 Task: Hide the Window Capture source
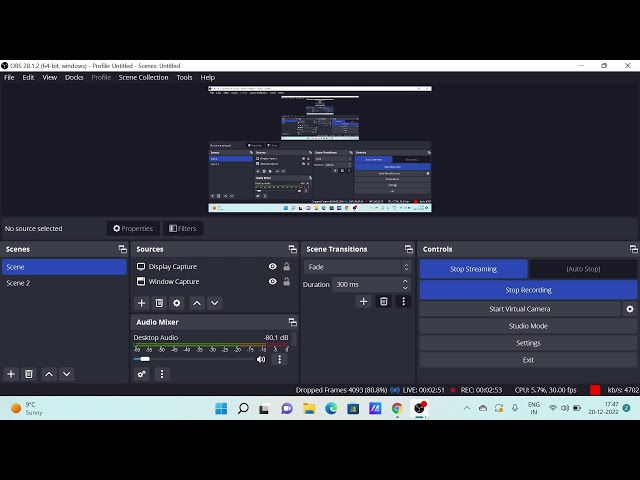273,282
